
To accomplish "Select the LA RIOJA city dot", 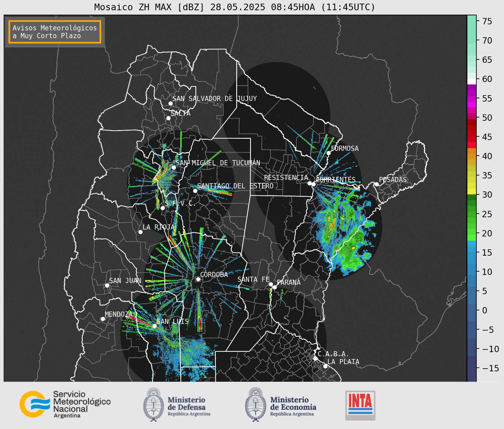I will tap(140, 232).
